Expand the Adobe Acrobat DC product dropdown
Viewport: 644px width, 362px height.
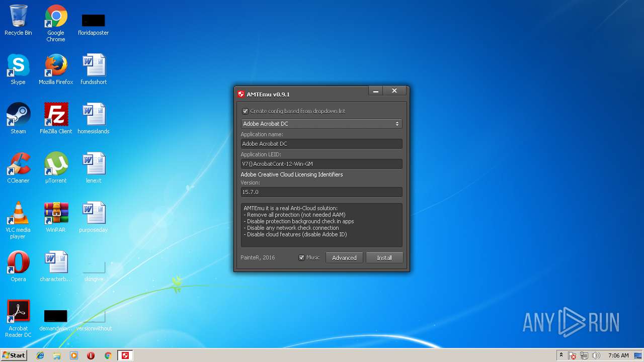click(321, 124)
